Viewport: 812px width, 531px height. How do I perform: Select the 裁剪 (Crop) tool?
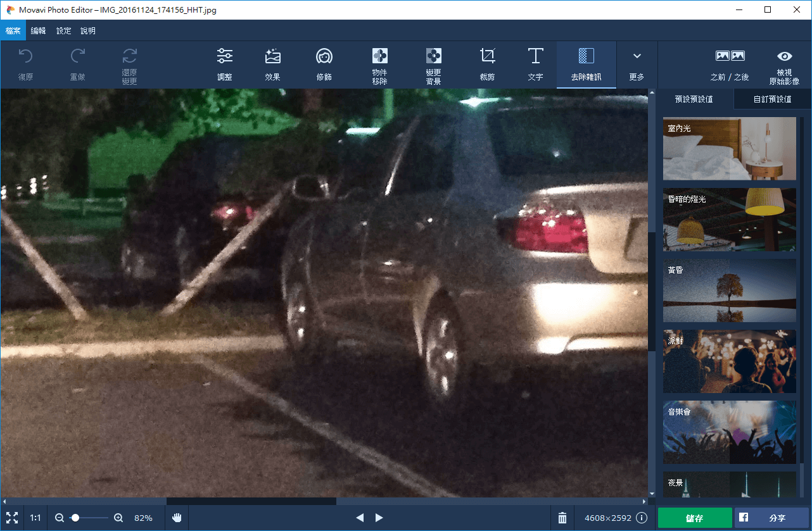487,65
